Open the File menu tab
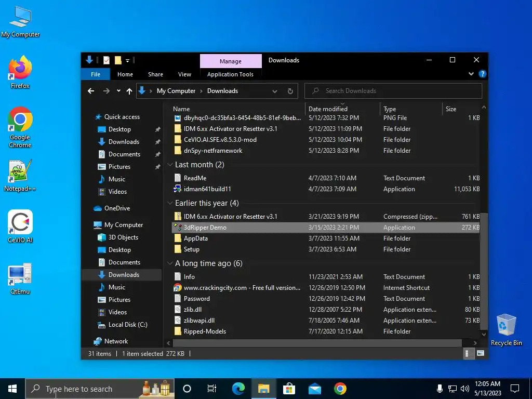This screenshot has height=399, width=532. click(x=96, y=74)
